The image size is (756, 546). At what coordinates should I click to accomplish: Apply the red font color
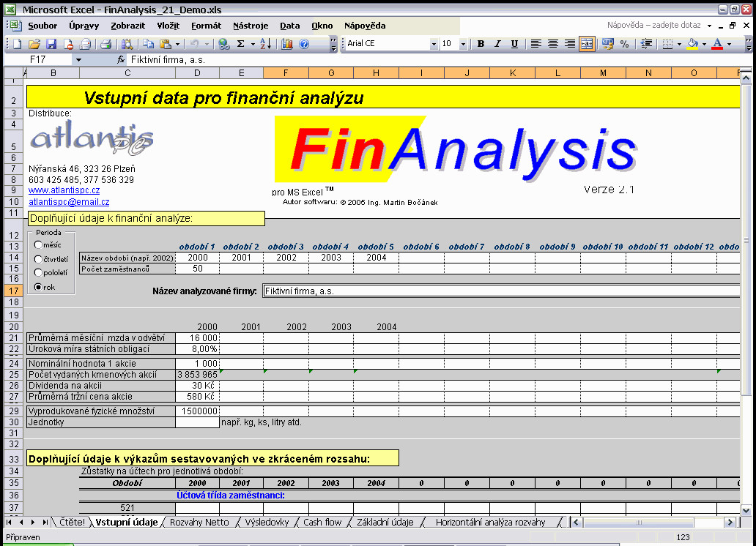(x=717, y=44)
